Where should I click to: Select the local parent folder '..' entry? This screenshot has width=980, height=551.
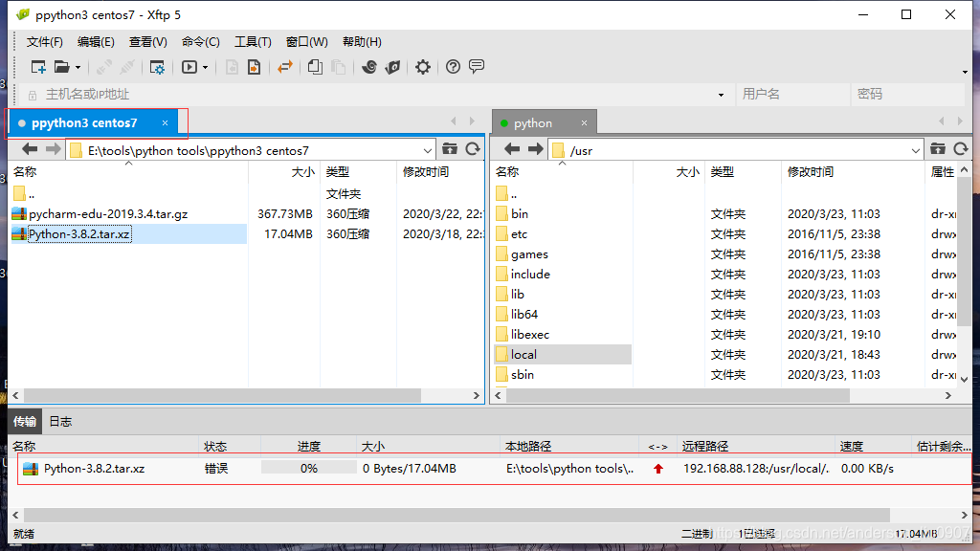click(x=24, y=194)
